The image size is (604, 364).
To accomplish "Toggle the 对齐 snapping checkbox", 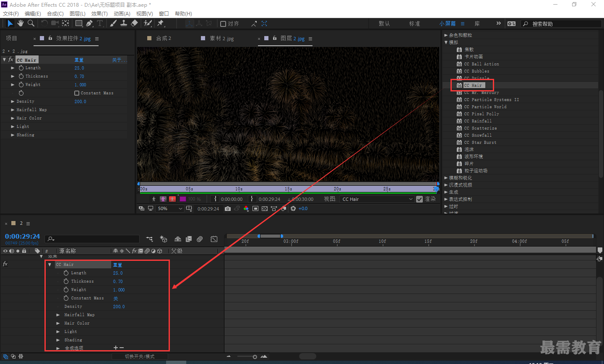I will pyautogui.click(x=223, y=24).
